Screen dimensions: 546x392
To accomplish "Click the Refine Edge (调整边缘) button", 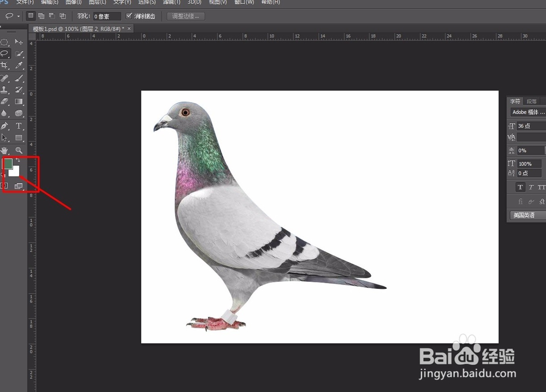I will 186,16.
